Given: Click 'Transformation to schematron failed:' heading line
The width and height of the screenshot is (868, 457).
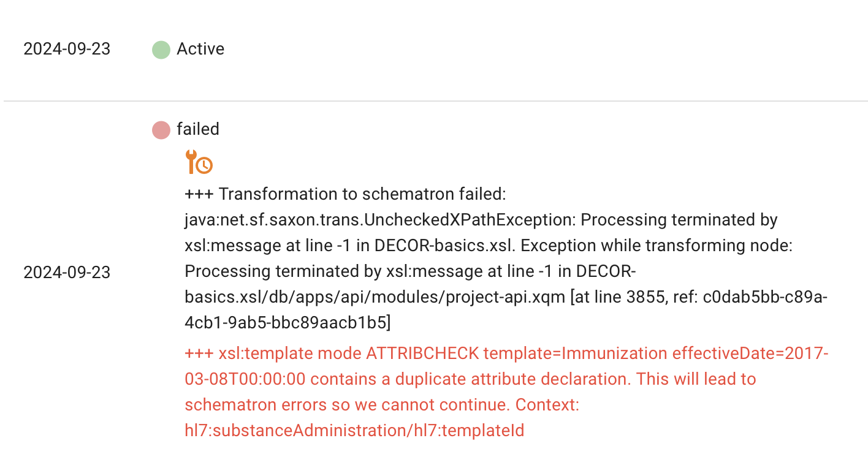Looking at the screenshot, I should click(x=345, y=194).
